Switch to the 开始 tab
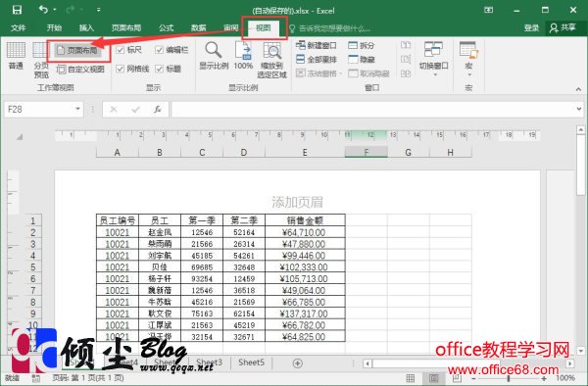Screen dimensions: 588x386 (54, 27)
